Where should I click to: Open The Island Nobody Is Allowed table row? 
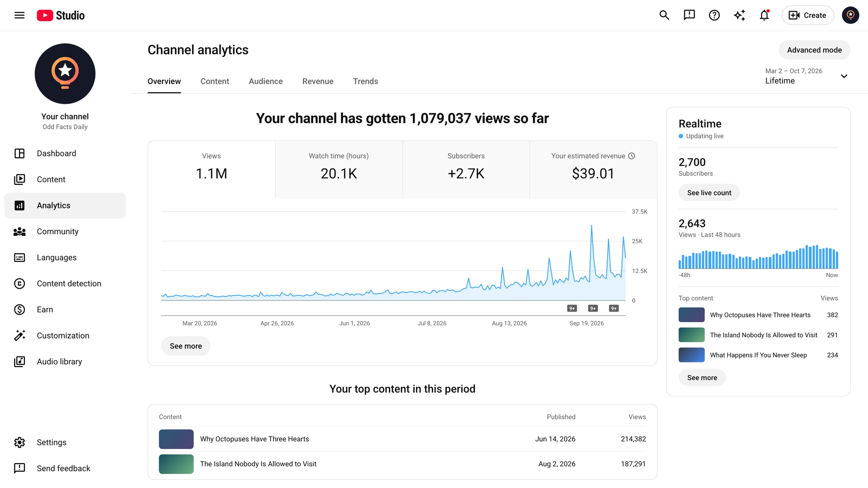[x=402, y=464]
